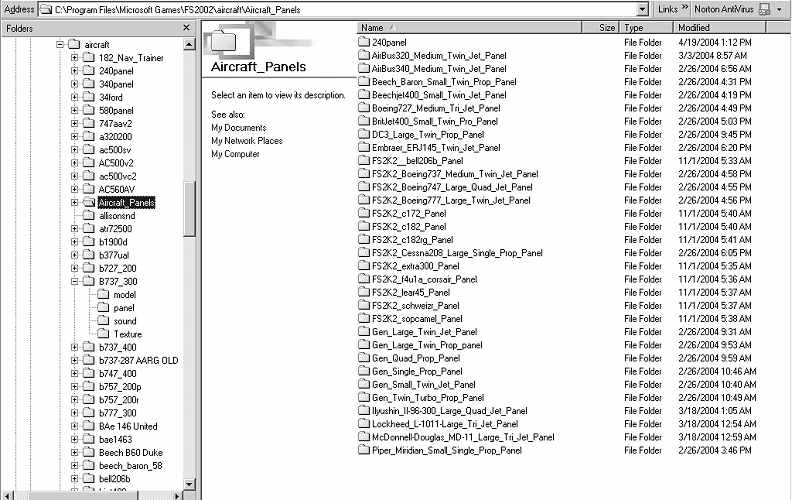Select AirBus320_Medium_Twin_Jet_Panel folder icon
Screen dimensions: 792x500
pyautogui.click(x=364, y=55)
